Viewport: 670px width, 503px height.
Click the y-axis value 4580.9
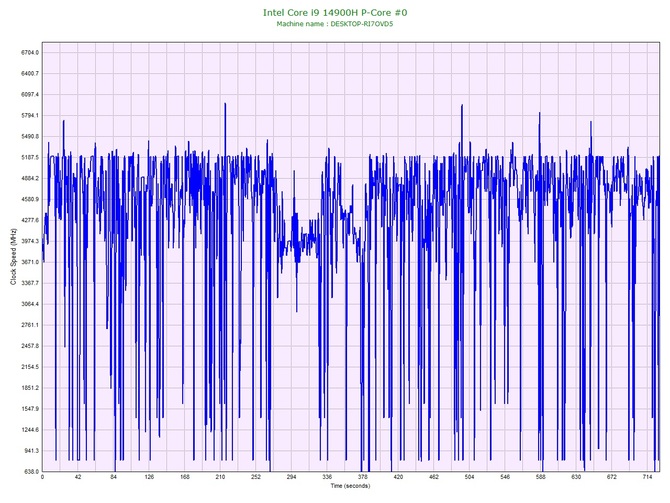[30, 199]
